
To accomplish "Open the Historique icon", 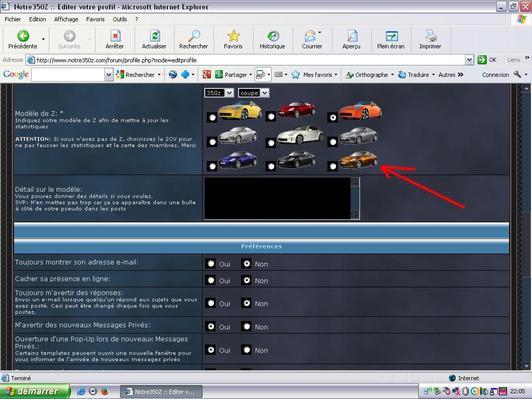I will [x=272, y=36].
